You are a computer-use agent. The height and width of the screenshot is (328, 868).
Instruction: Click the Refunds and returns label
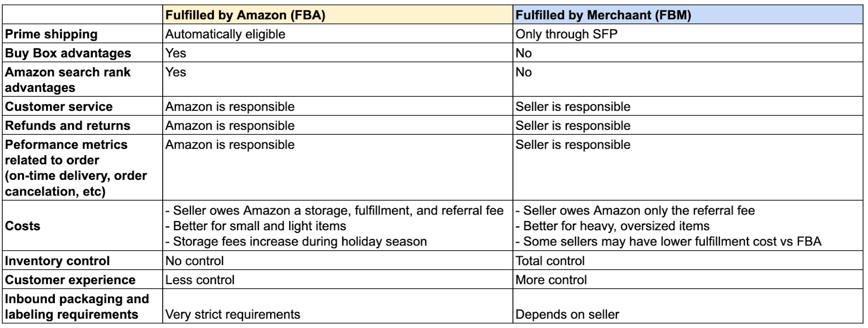point(68,125)
